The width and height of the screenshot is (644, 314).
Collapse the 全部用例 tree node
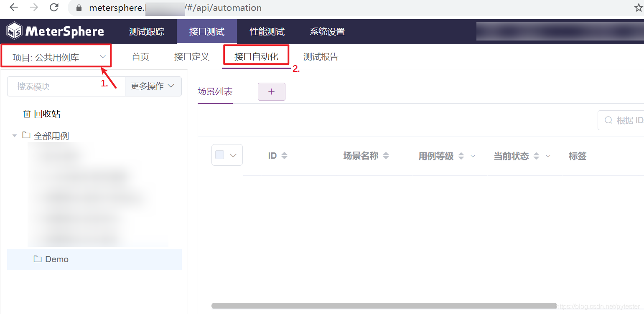pyautogui.click(x=15, y=136)
